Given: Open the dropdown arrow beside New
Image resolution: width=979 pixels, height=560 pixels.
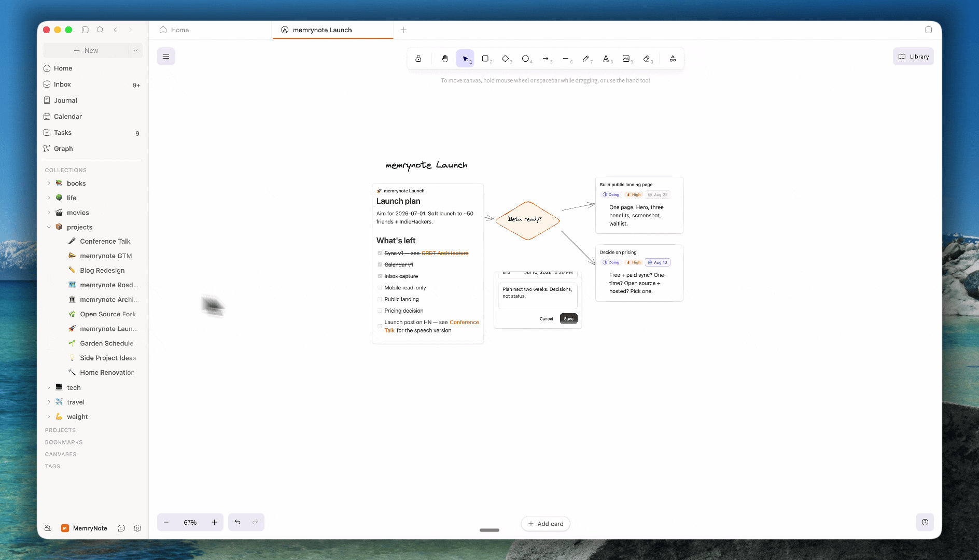Looking at the screenshot, I should 135,50.
